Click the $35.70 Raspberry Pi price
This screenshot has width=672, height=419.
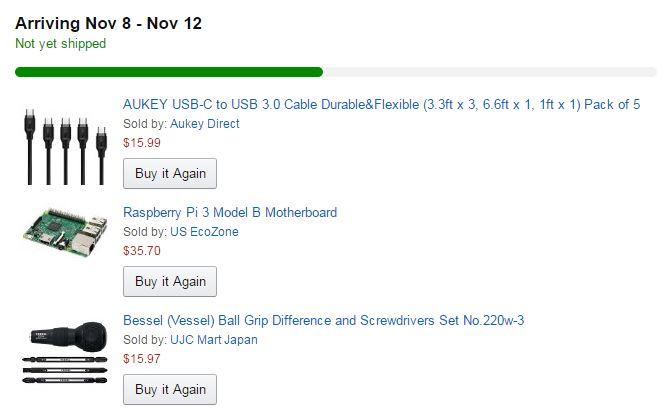(x=141, y=251)
